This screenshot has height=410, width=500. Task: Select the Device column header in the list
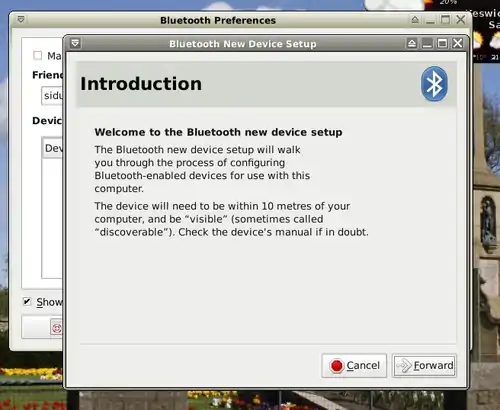[x=53, y=148]
